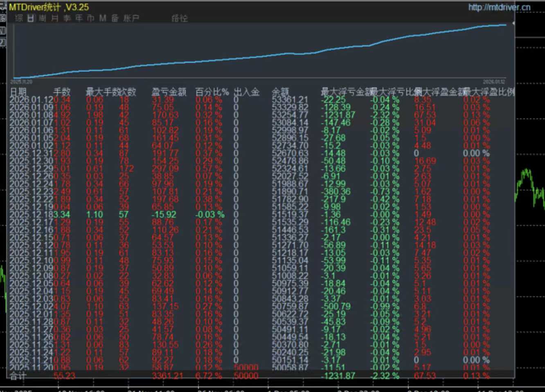Viewport: 545px width, 392px height.
Task: Click balance value 51519.37
Action: point(290,214)
